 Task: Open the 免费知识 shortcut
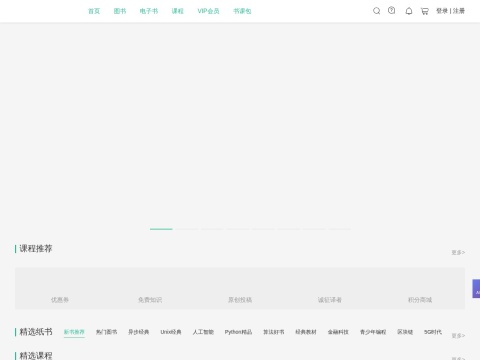point(150,300)
